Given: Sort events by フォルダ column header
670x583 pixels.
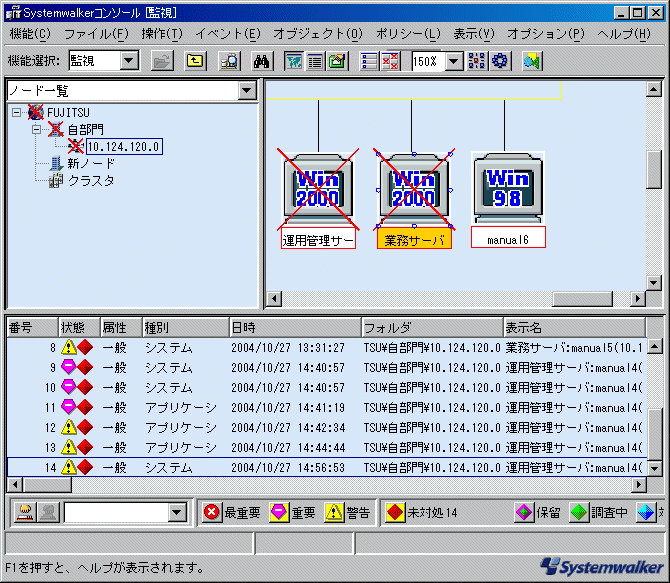Looking at the screenshot, I should click(432, 328).
